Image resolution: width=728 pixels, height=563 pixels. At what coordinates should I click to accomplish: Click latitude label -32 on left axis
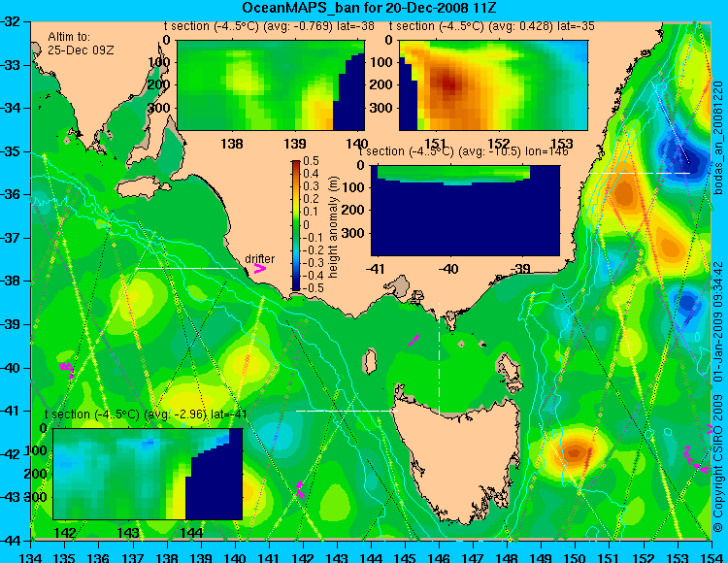click(12, 21)
